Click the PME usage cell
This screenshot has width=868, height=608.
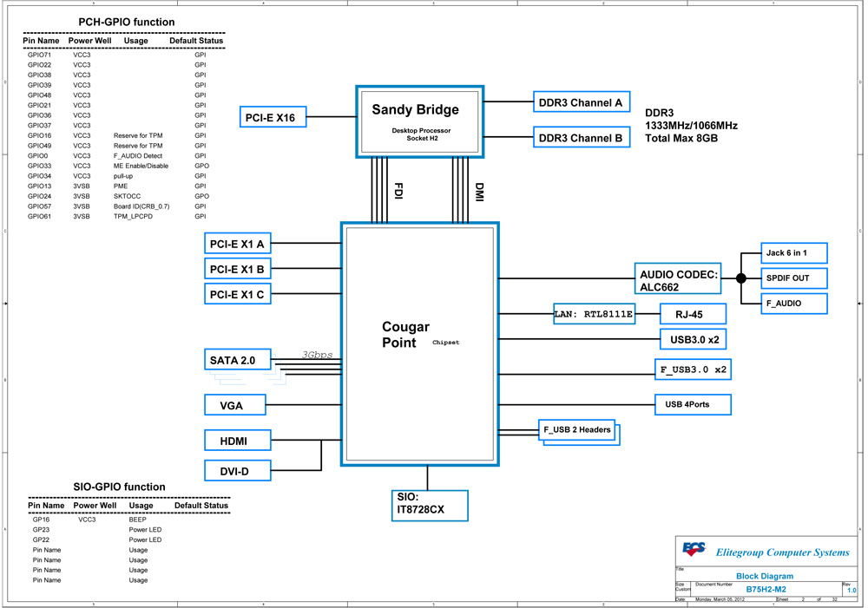coord(121,186)
